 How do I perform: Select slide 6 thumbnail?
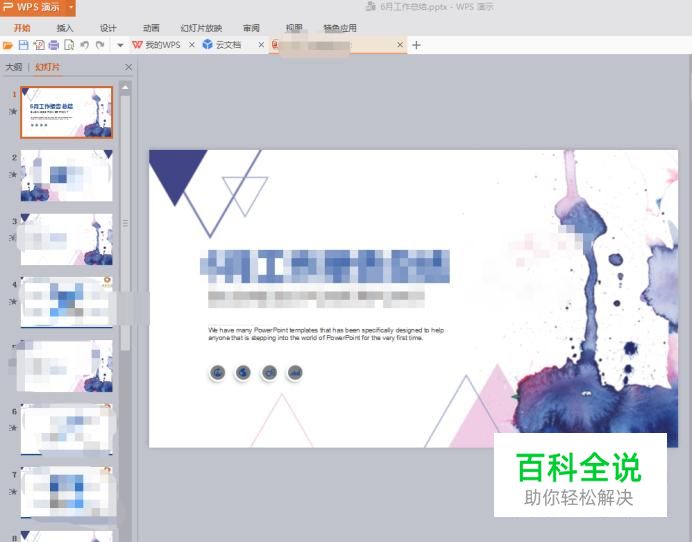[67, 429]
